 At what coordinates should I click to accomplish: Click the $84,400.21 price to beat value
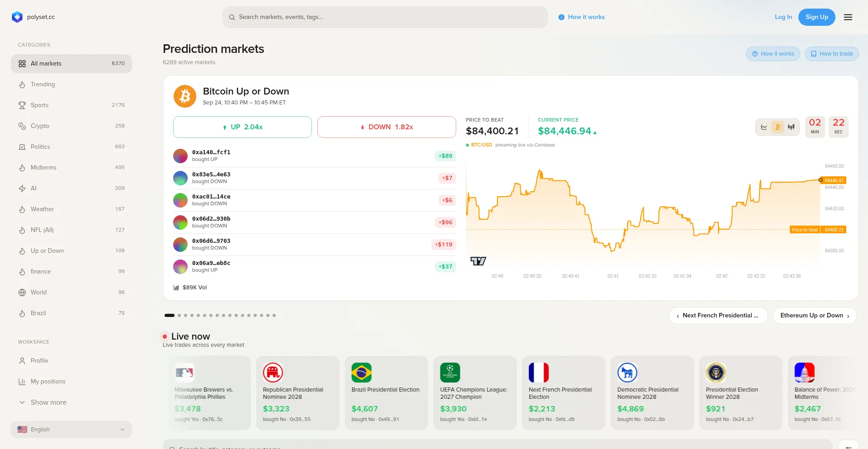point(492,131)
